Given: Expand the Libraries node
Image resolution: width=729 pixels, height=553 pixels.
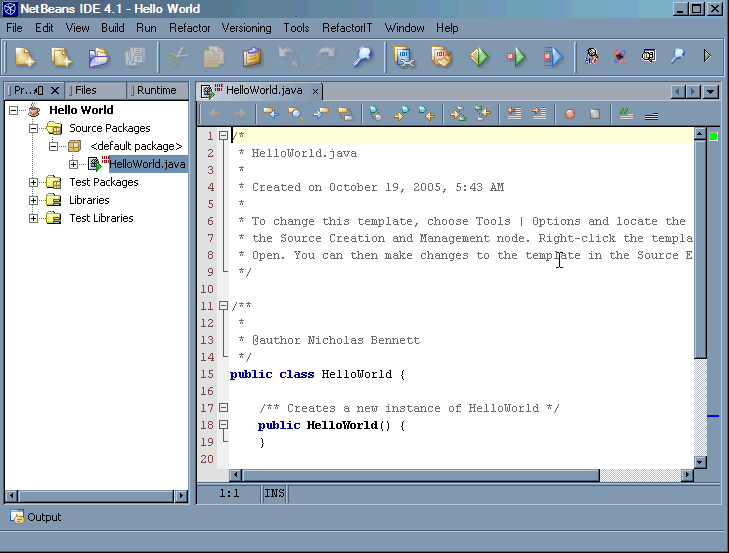Looking at the screenshot, I should click(33, 200).
